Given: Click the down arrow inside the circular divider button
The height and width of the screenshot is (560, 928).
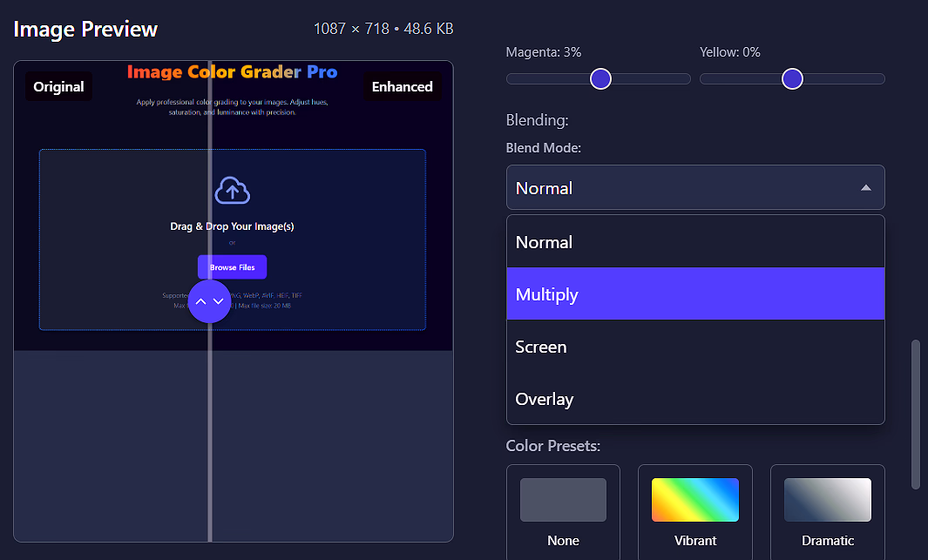Looking at the screenshot, I should pos(218,300).
